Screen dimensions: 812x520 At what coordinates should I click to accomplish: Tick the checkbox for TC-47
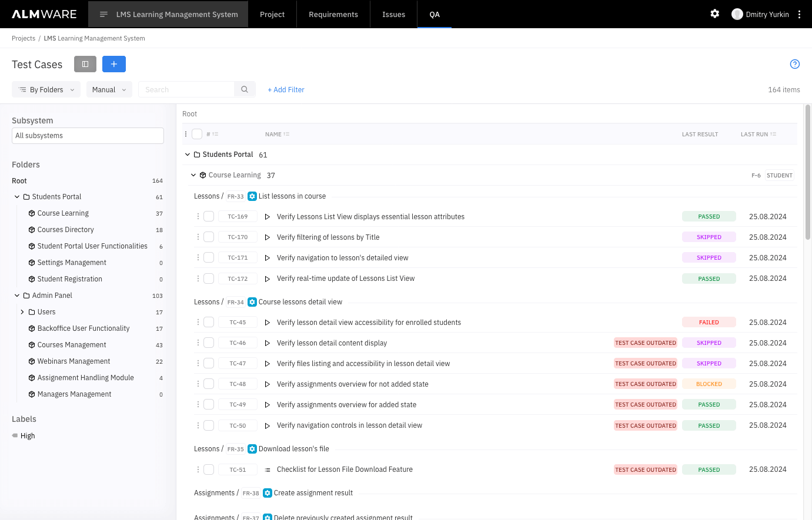coord(209,363)
